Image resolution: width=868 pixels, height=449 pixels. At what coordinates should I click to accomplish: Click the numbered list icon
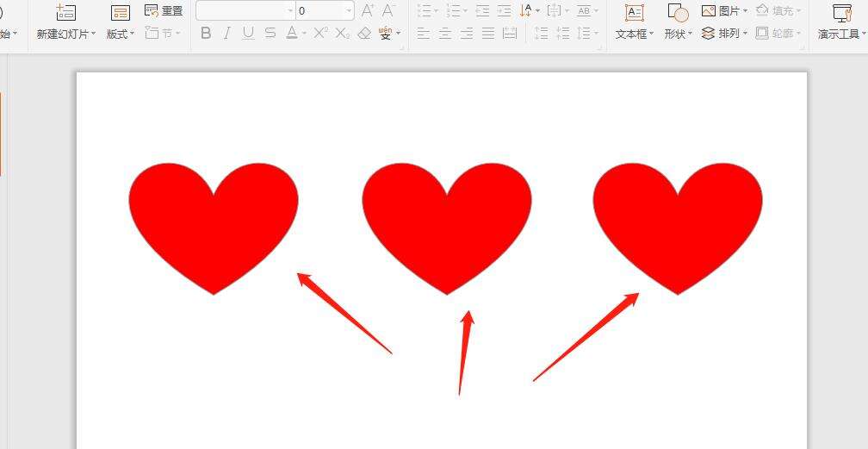pos(453,10)
